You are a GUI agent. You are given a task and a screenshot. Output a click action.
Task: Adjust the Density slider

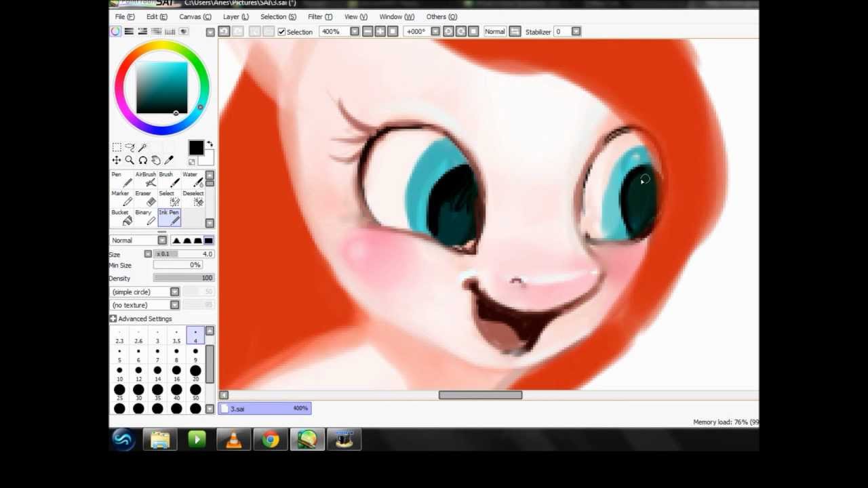184,278
